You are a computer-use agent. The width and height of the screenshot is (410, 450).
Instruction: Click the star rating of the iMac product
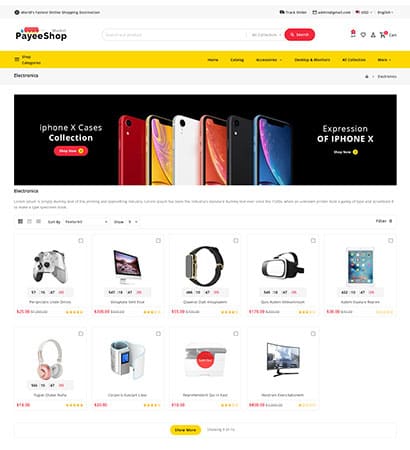(152, 312)
